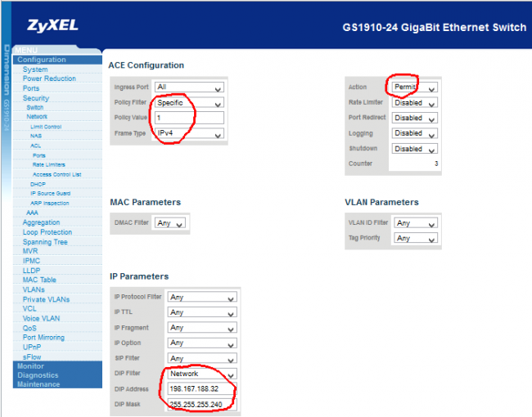Open the QoS menu item

click(29, 329)
